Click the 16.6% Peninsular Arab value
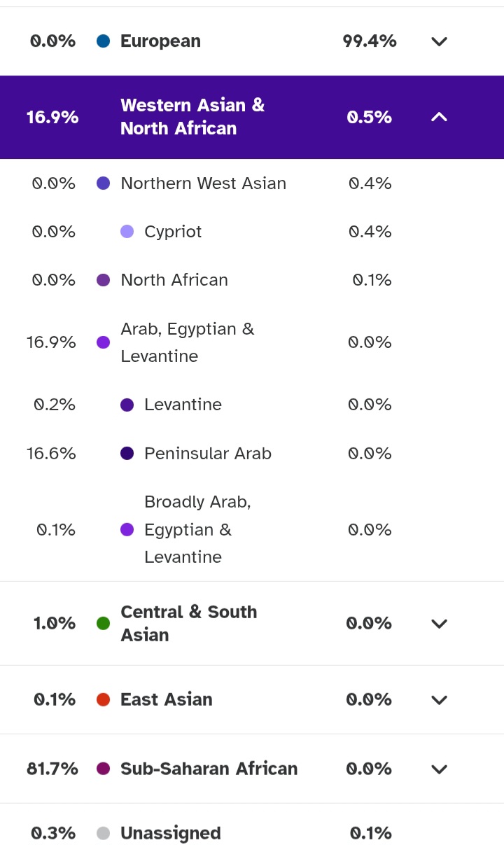 (51, 454)
